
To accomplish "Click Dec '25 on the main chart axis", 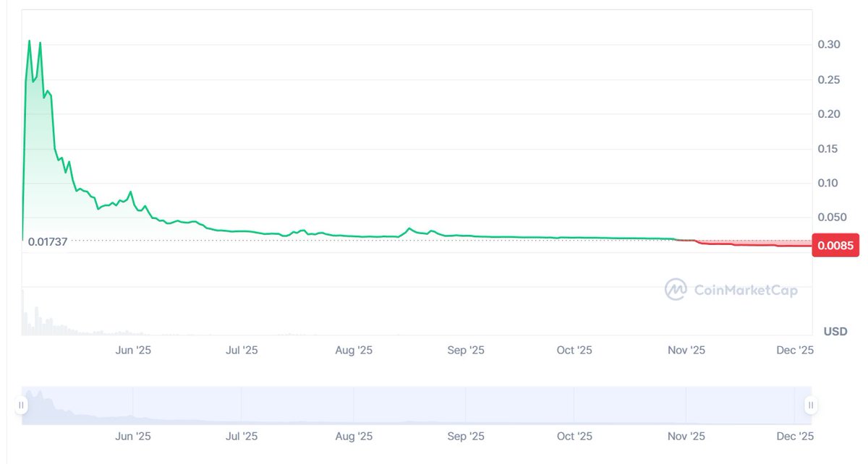I will click(x=796, y=350).
